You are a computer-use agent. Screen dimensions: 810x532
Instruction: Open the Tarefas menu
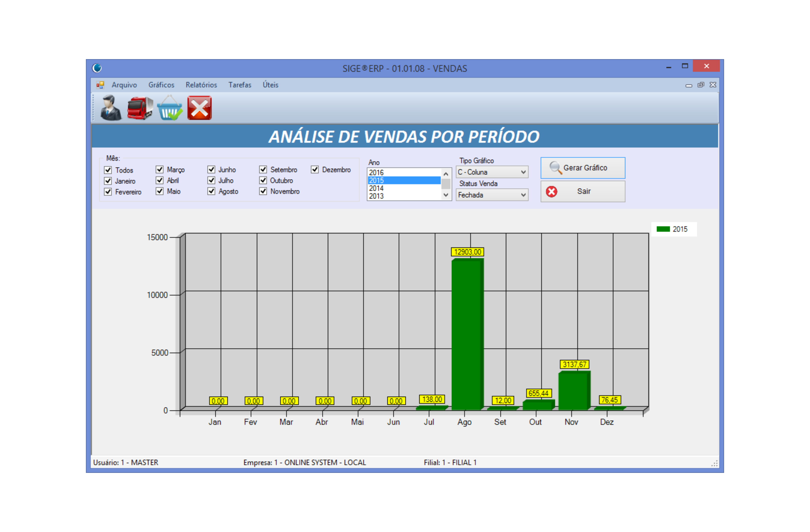tap(240, 85)
